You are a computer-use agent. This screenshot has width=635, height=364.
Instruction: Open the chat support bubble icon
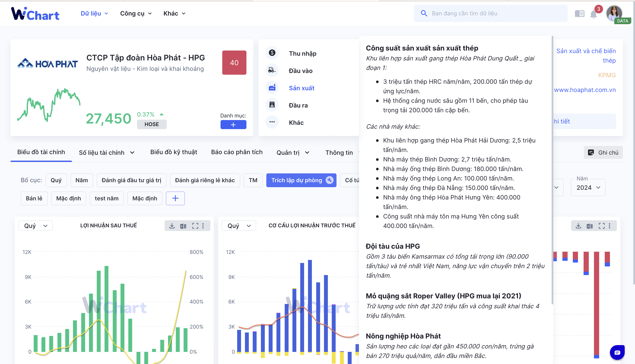[617, 353]
